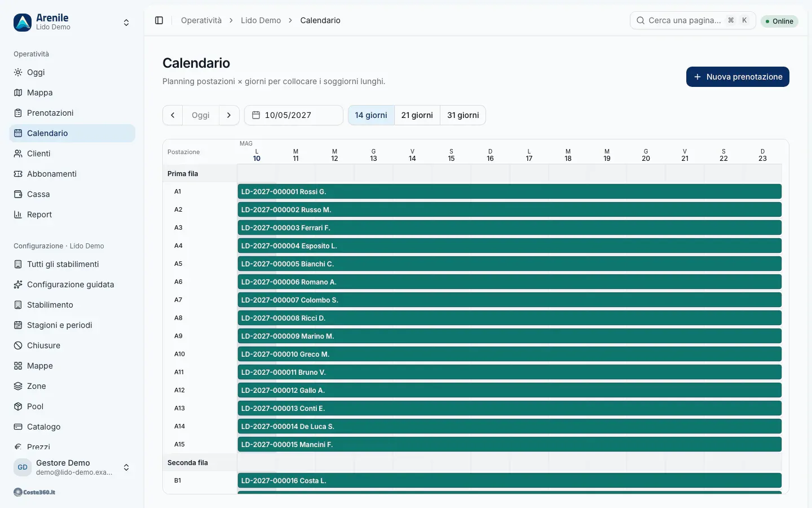Select the 14 giorni view

pos(371,115)
